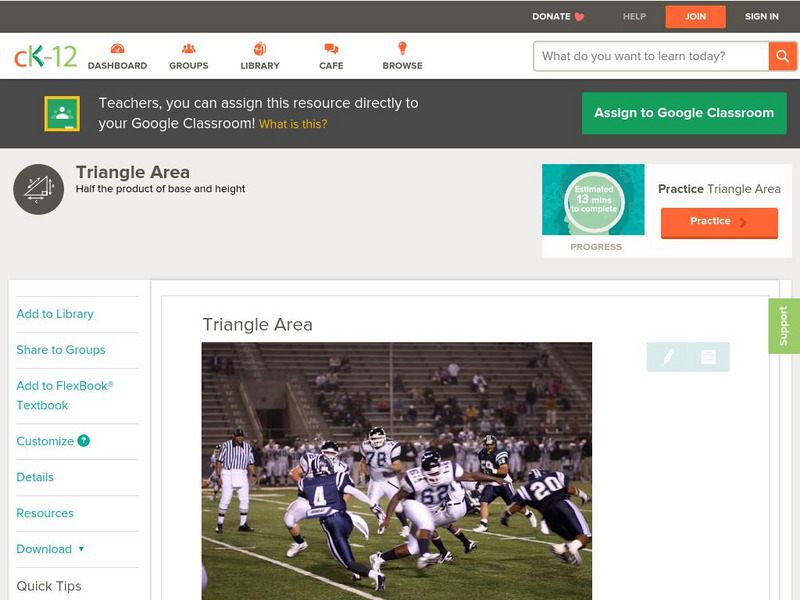
Task: Open the GROUPS menu label
Action: 189,66
